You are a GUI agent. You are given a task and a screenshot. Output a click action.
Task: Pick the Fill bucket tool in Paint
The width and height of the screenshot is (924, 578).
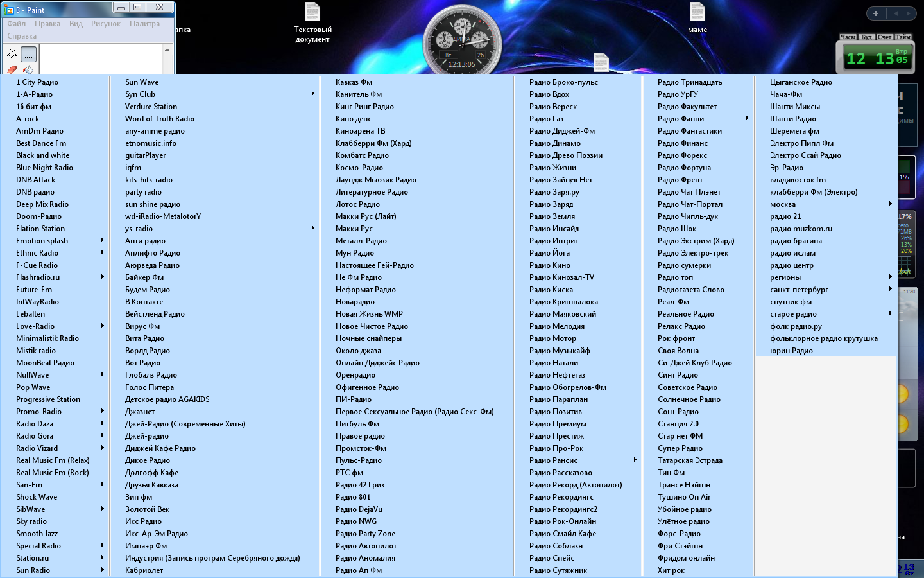(x=29, y=69)
